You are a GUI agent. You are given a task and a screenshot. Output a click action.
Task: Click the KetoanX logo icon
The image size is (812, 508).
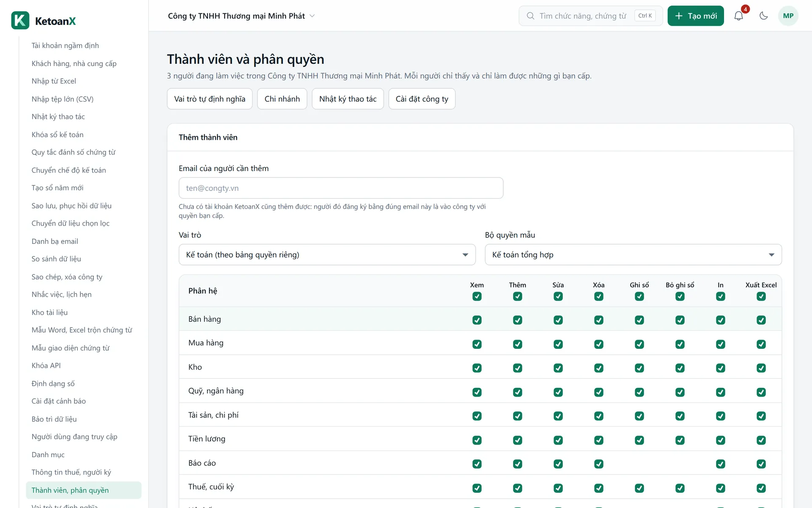coord(20,20)
